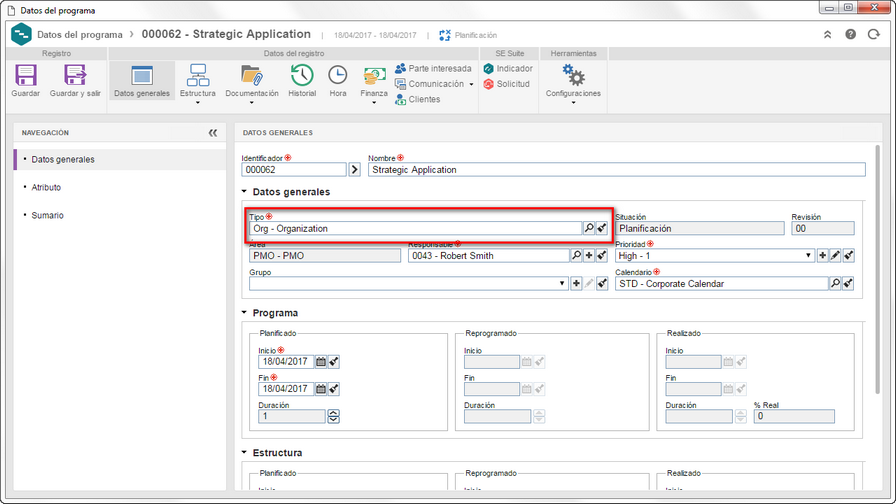Add a new Responsable with plus icon
This screenshot has height=504, width=896.
click(589, 255)
